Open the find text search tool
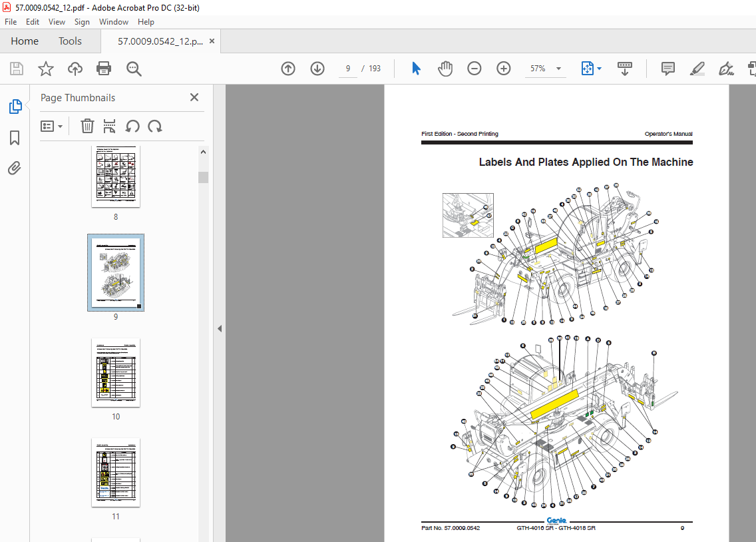The width and height of the screenshot is (756, 542). click(x=134, y=69)
